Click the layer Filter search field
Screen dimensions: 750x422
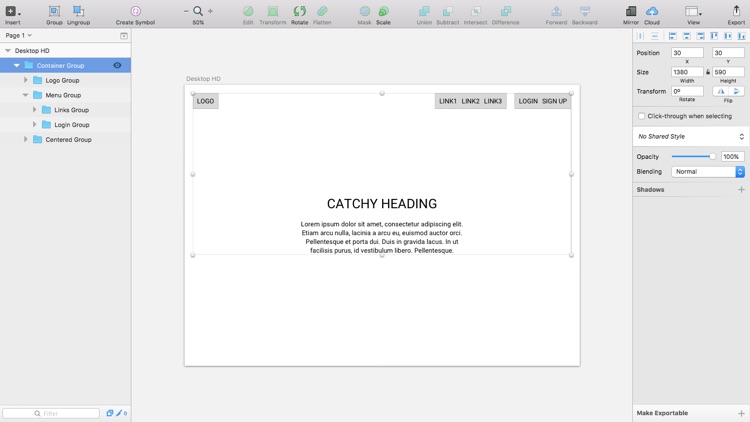click(x=51, y=413)
